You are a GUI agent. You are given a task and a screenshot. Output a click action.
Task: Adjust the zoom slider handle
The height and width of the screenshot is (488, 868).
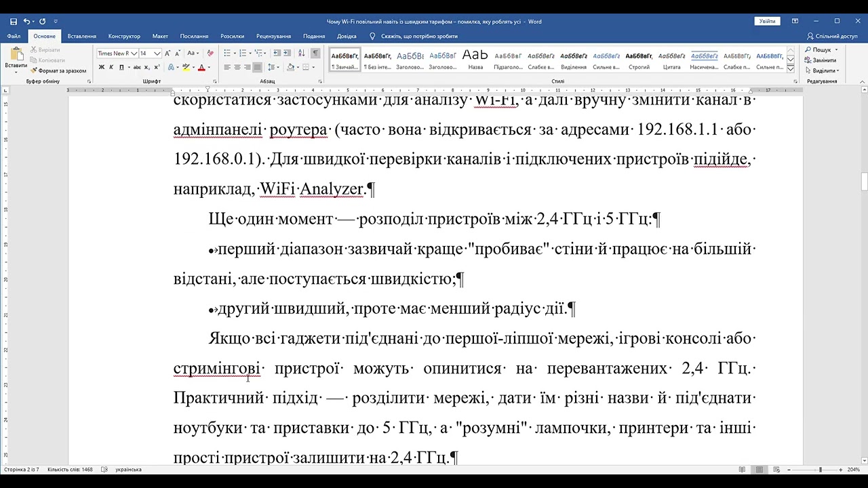[820, 470]
